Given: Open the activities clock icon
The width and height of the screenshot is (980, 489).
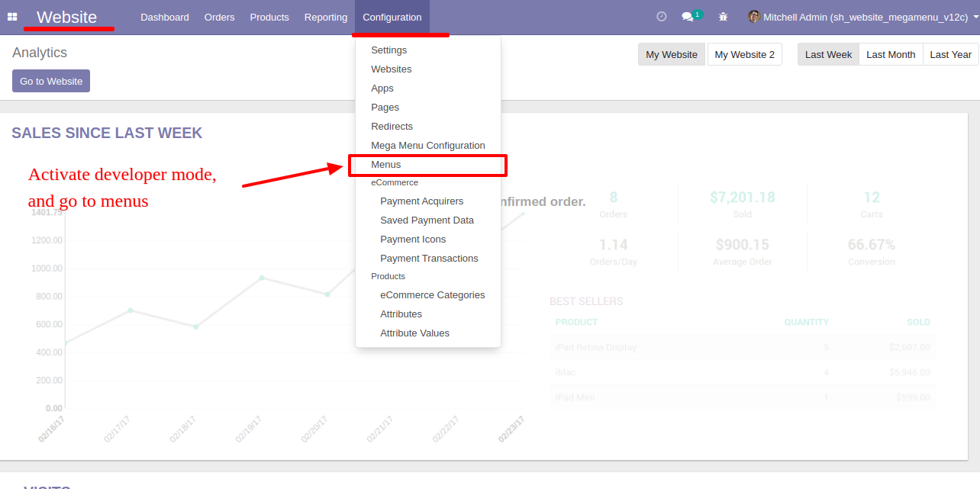Looking at the screenshot, I should coord(662,17).
